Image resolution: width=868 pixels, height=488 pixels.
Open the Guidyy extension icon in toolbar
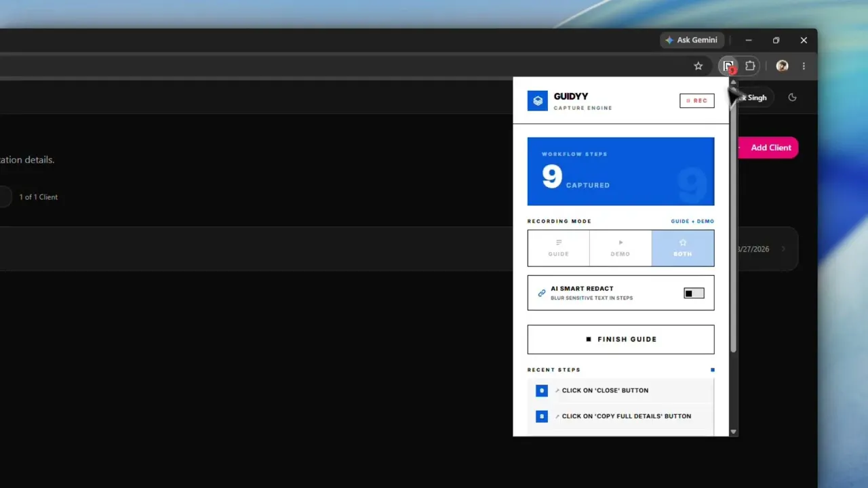728,66
